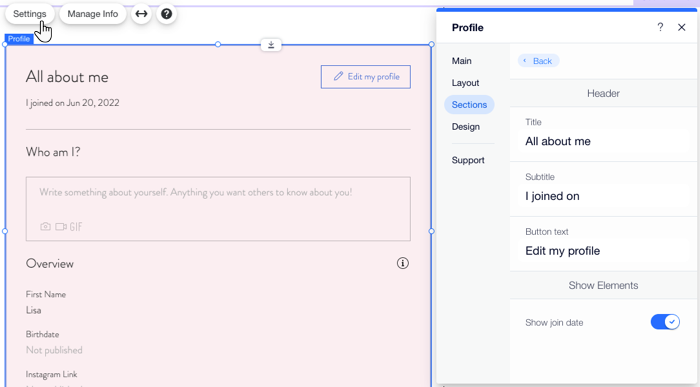
Task: Open Profile panel help question mark
Action: click(x=660, y=27)
